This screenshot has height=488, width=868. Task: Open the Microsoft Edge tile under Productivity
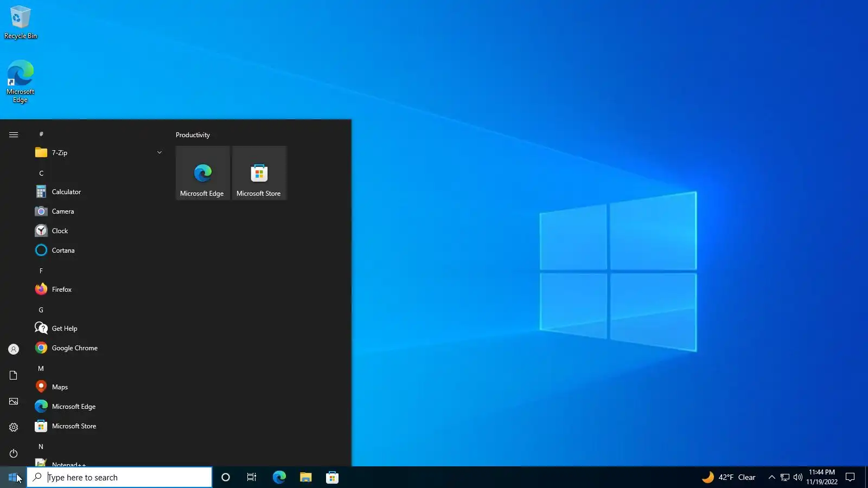pyautogui.click(x=203, y=173)
